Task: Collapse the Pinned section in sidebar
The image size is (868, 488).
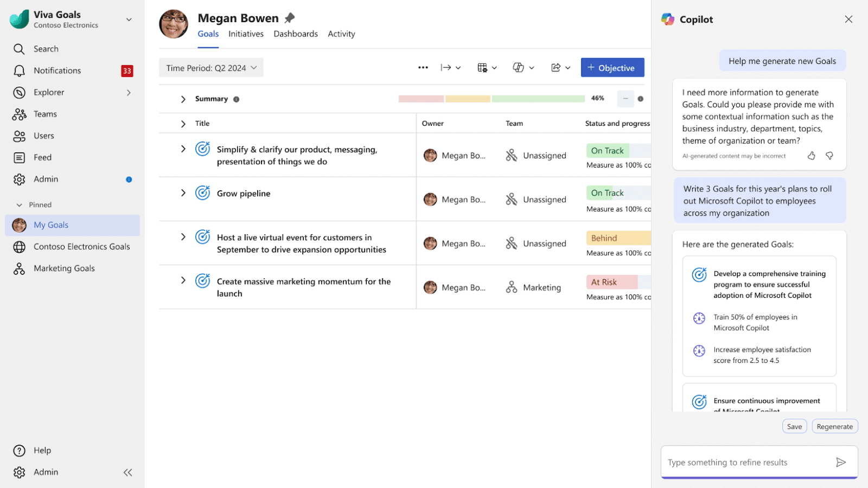Action: (20, 205)
